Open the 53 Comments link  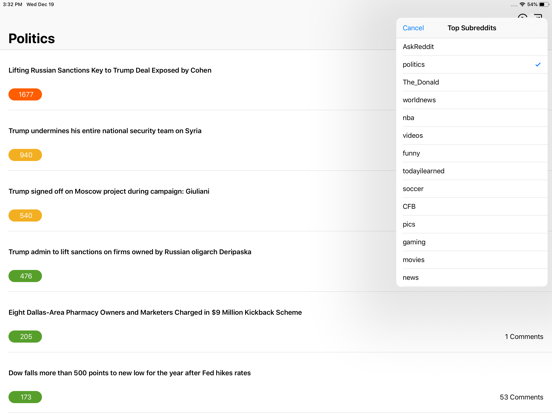point(521,397)
